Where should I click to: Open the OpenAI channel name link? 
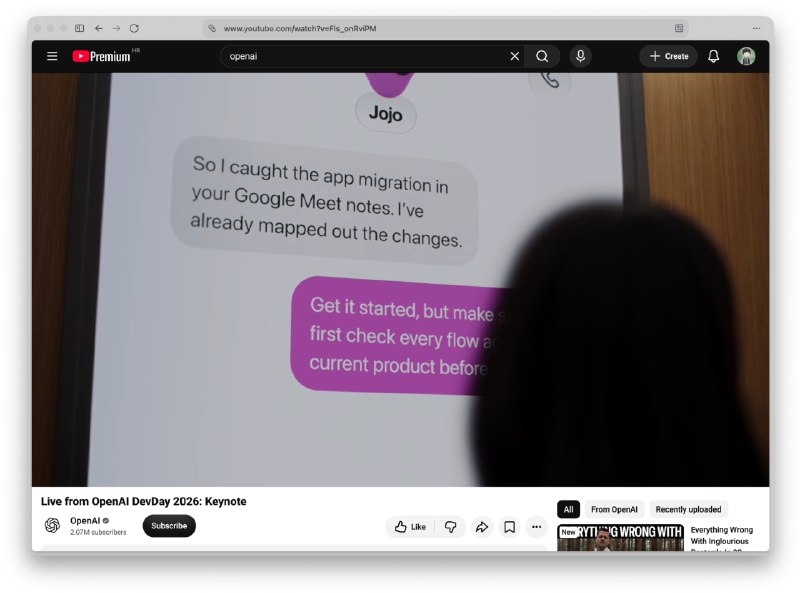[85, 521]
